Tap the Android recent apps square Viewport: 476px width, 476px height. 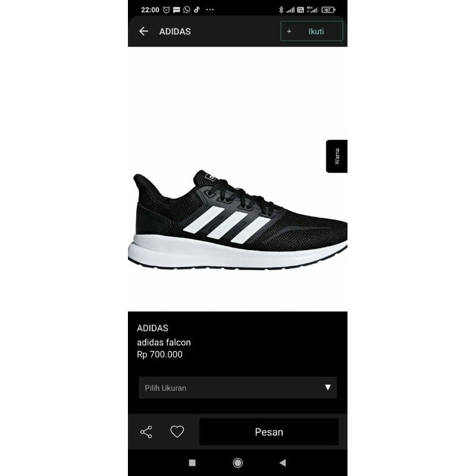(192, 463)
